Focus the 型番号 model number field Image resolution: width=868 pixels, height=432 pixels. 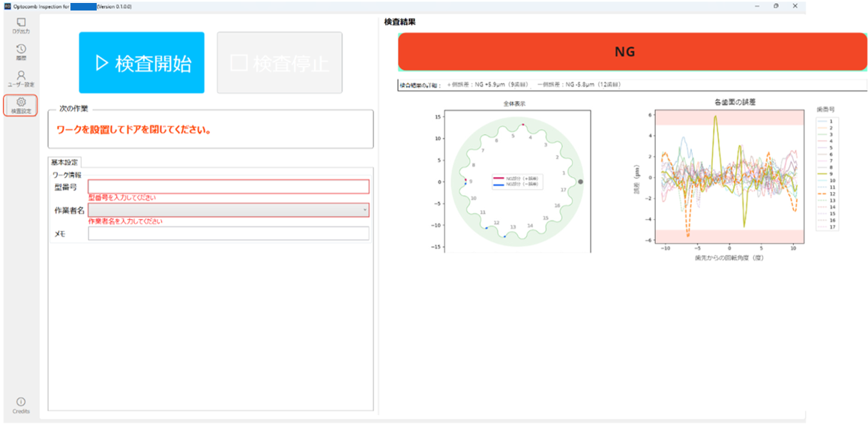tap(228, 187)
